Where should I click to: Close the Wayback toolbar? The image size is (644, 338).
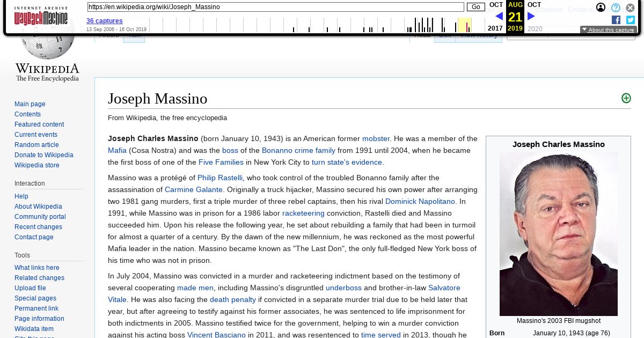click(631, 8)
